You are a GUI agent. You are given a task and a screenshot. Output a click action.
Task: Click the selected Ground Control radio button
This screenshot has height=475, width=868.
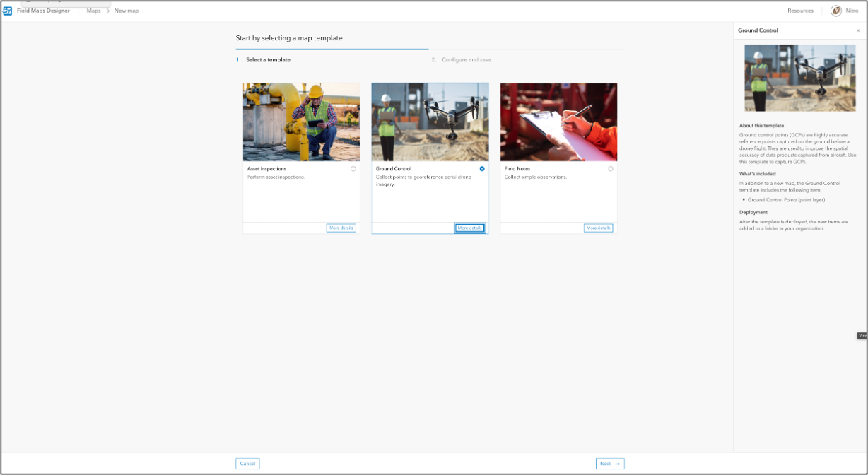(x=482, y=168)
